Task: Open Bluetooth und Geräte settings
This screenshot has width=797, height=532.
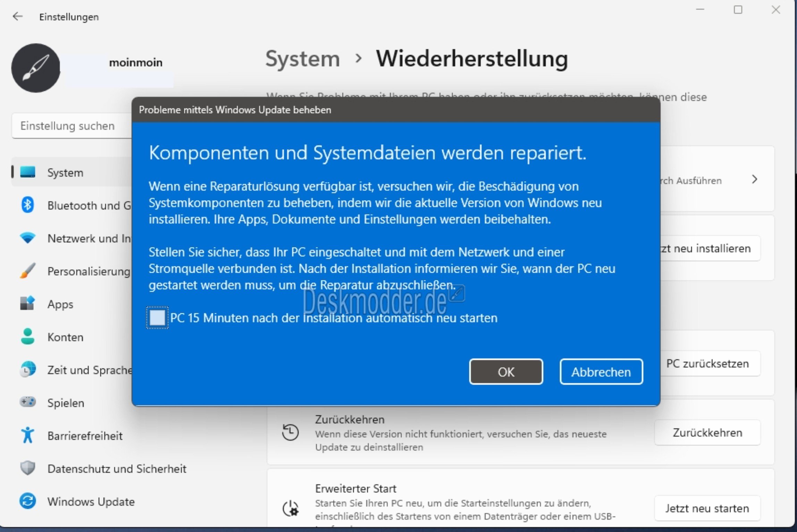Action: tap(72, 205)
